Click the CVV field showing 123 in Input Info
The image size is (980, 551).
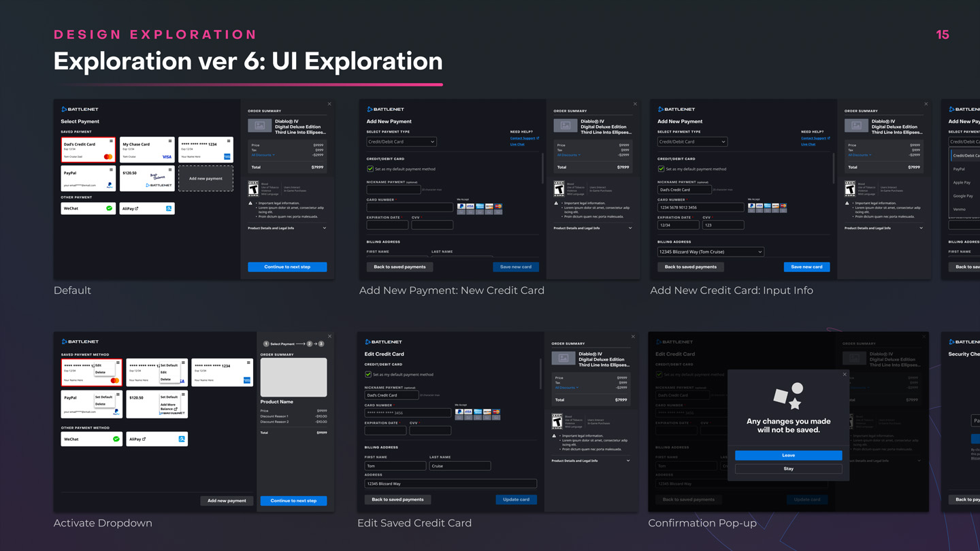click(723, 224)
